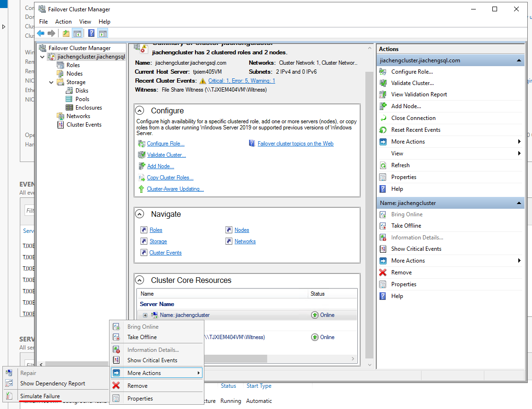The width and height of the screenshot is (532, 409).
Task: Click the Up One Level folder icon
Action: (x=66, y=33)
